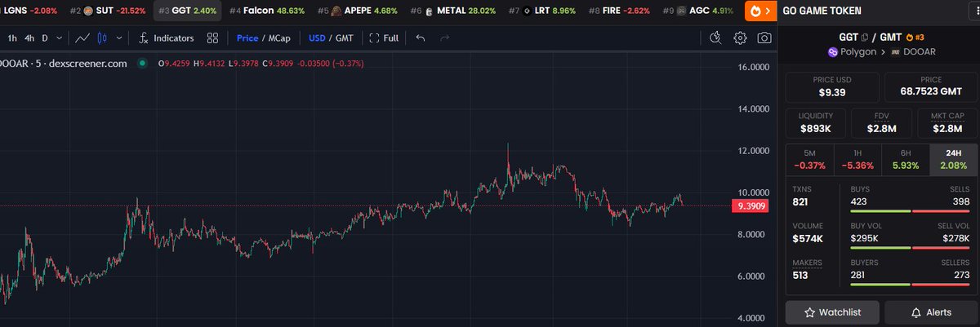Open trending token #4 Falcon

[x=267, y=11]
